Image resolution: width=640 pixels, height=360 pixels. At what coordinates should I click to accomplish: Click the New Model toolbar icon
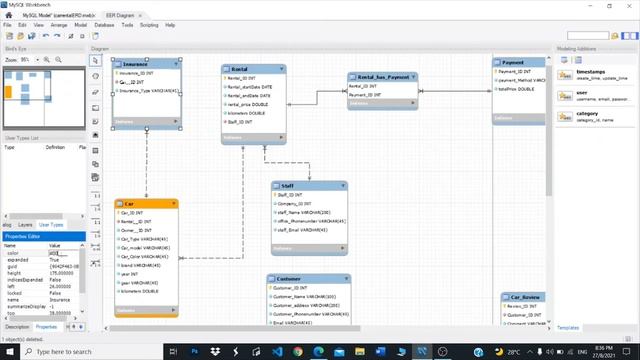(x=9, y=36)
